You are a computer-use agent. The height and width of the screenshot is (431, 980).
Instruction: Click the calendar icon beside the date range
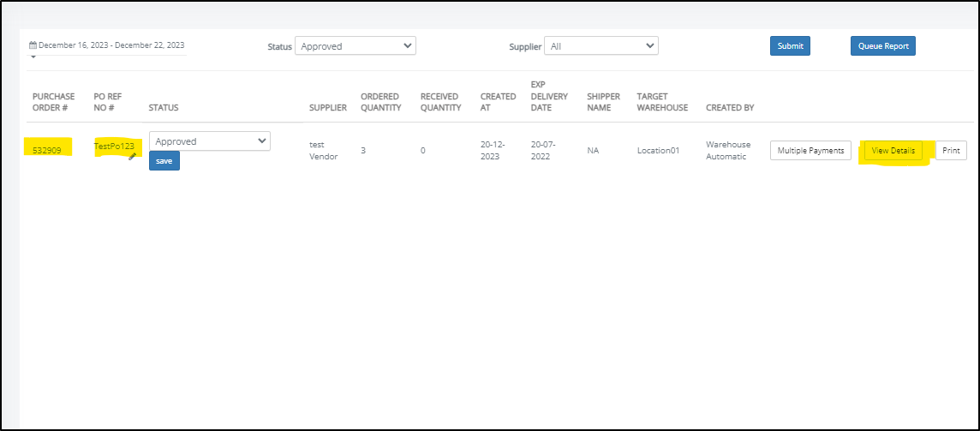(x=33, y=45)
